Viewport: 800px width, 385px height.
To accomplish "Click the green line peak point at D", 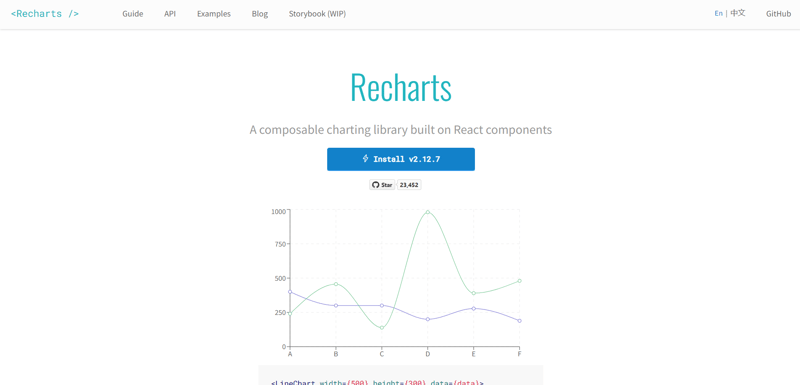I will 428,212.
